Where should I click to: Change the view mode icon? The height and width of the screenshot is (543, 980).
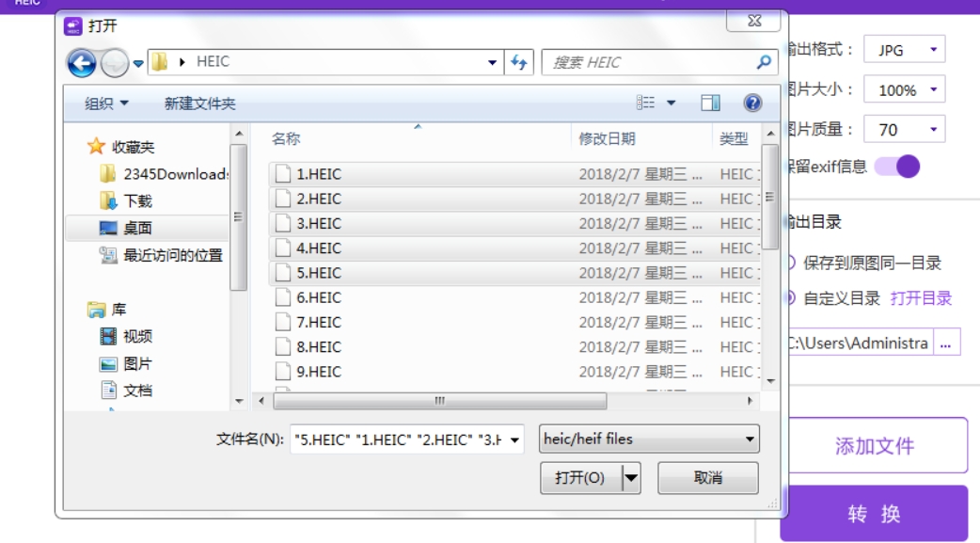[x=645, y=103]
